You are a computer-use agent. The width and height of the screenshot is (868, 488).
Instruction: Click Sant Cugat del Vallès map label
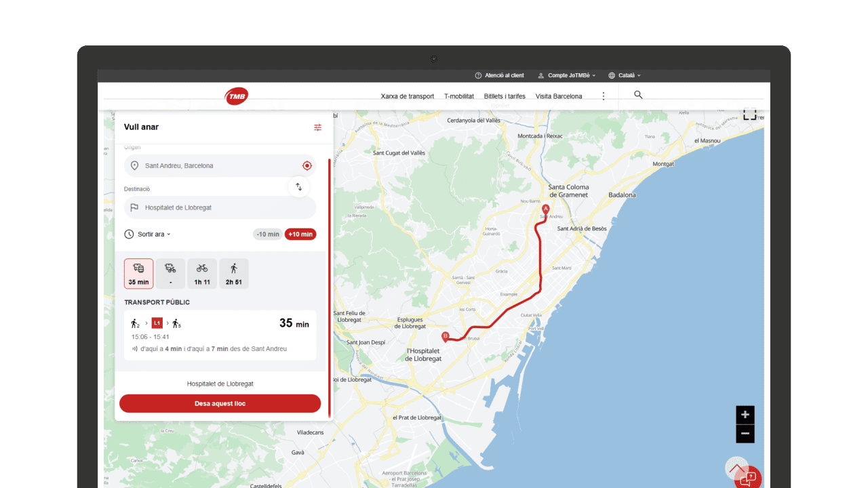(399, 152)
